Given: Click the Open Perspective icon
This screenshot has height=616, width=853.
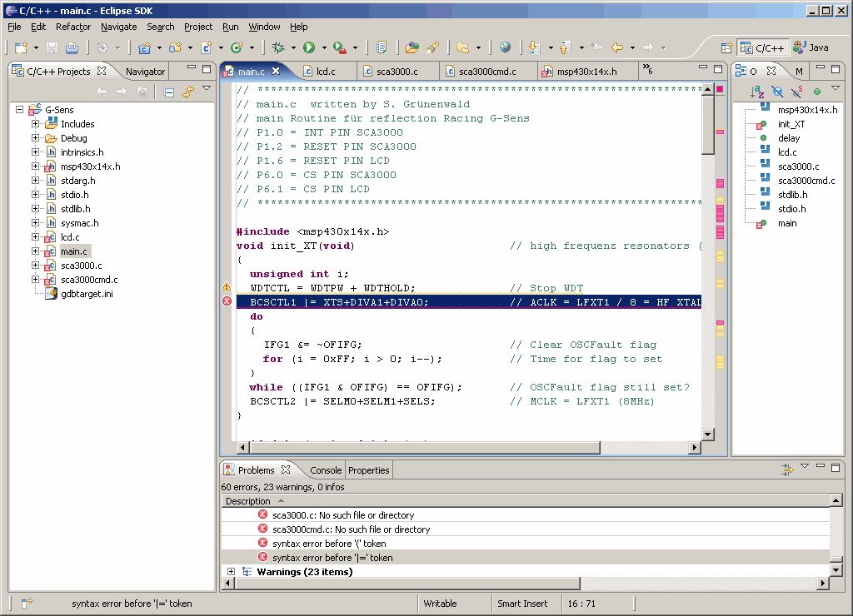Looking at the screenshot, I should pyautogui.click(x=726, y=47).
